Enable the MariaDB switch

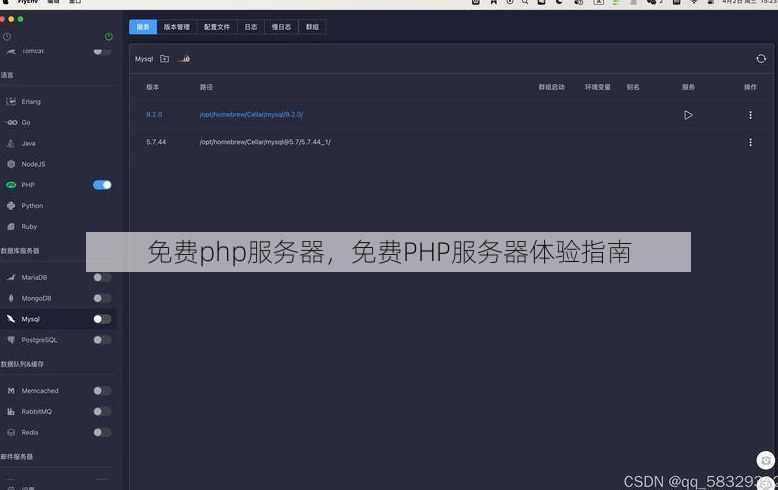[102, 277]
